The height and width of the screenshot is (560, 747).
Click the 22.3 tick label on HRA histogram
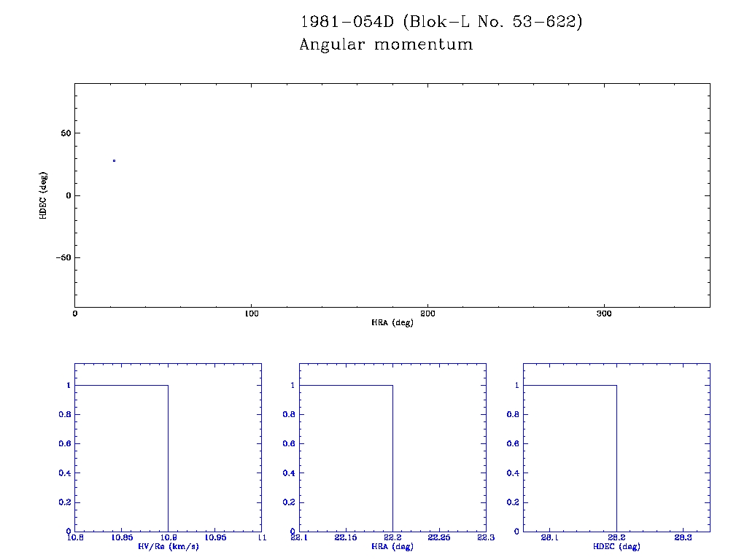pyautogui.click(x=485, y=538)
